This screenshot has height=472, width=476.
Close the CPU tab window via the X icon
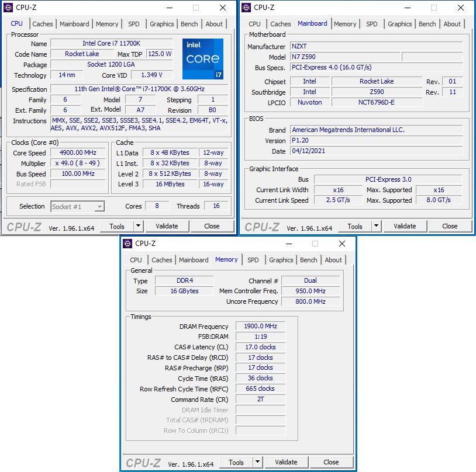click(x=223, y=8)
